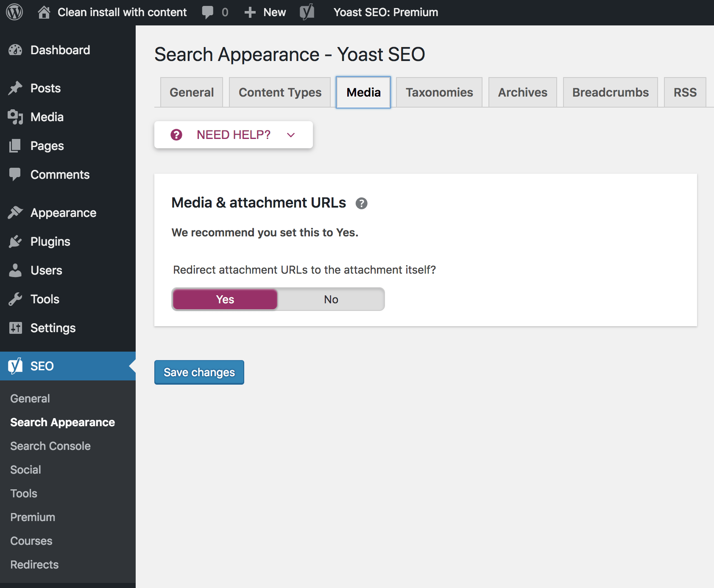The width and height of the screenshot is (714, 588).
Task: Click the Media library icon in the sidebar
Action: pyautogui.click(x=15, y=117)
